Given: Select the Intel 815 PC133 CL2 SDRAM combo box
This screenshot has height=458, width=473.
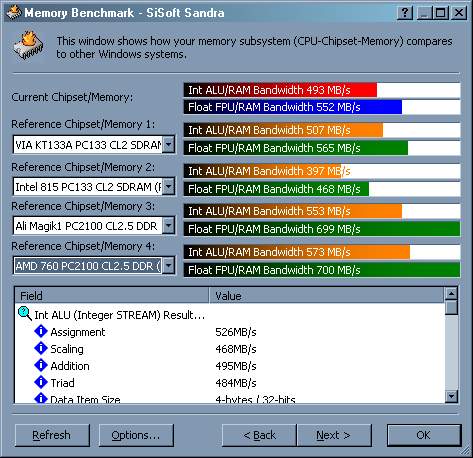Looking at the screenshot, I should pyautogui.click(x=94, y=186).
